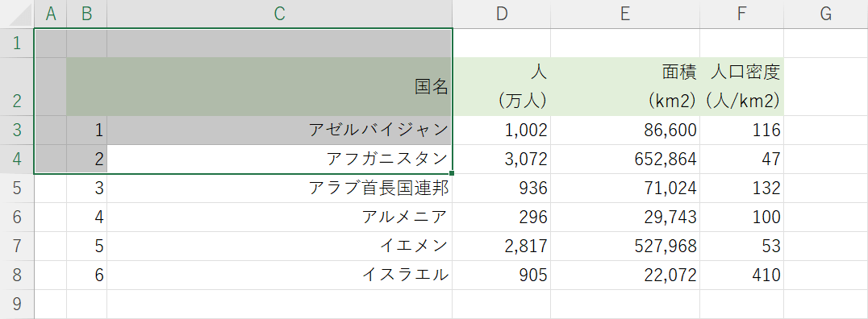Click density value 47
868x319 pixels.
[742, 159]
